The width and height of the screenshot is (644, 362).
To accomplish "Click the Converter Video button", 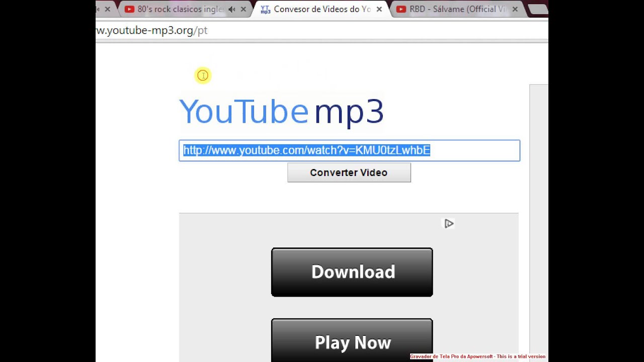I will (x=349, y=172).
